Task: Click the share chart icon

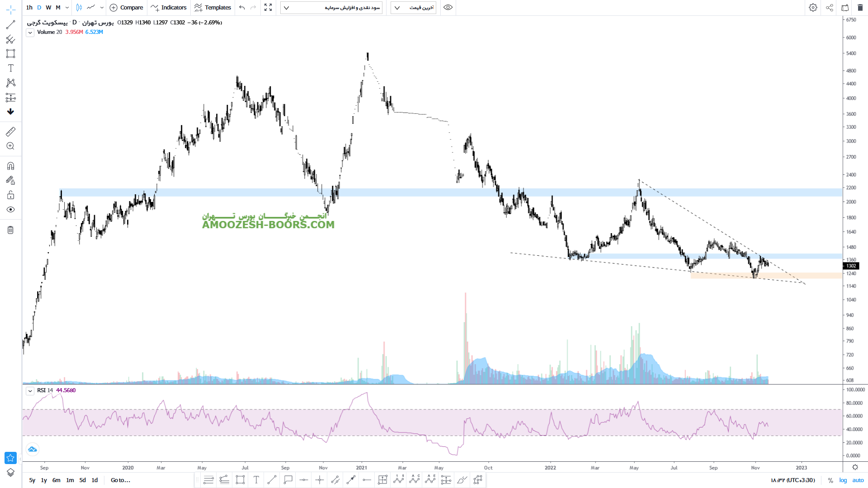Action: click(x=830, y=8)
